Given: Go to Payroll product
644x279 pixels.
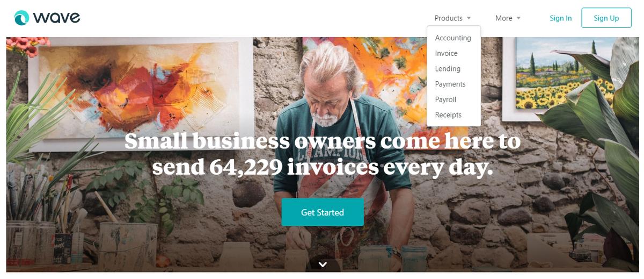Looking at the screenshot, I should [x=445, y=99].
